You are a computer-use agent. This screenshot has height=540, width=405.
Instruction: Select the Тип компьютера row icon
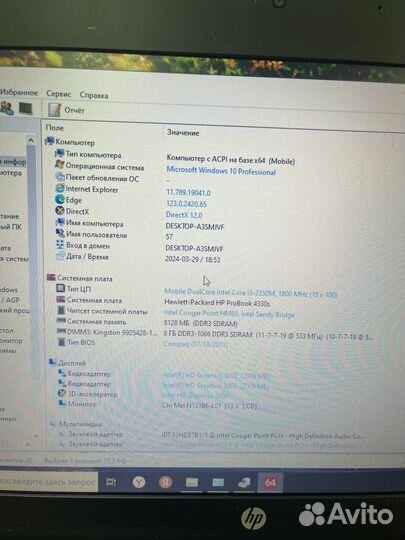point(60,153)
